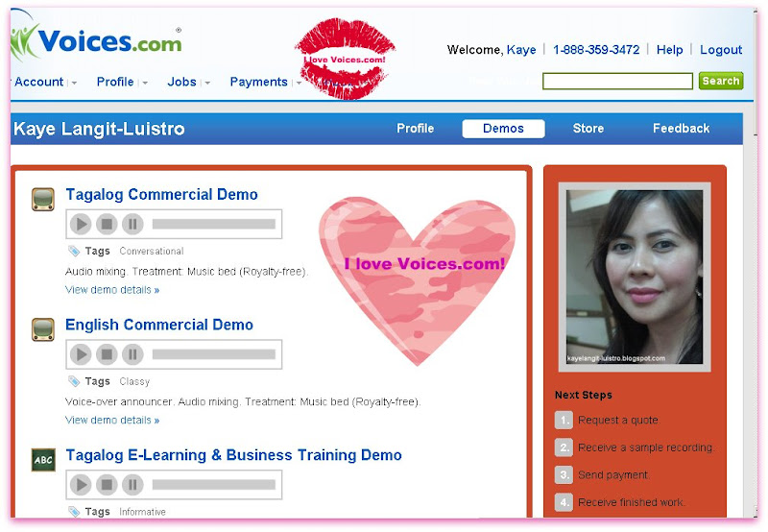This screenshot has width=768, height=532.
Task: Play the Tagalog E-Learning Demo
Action: 81,485
